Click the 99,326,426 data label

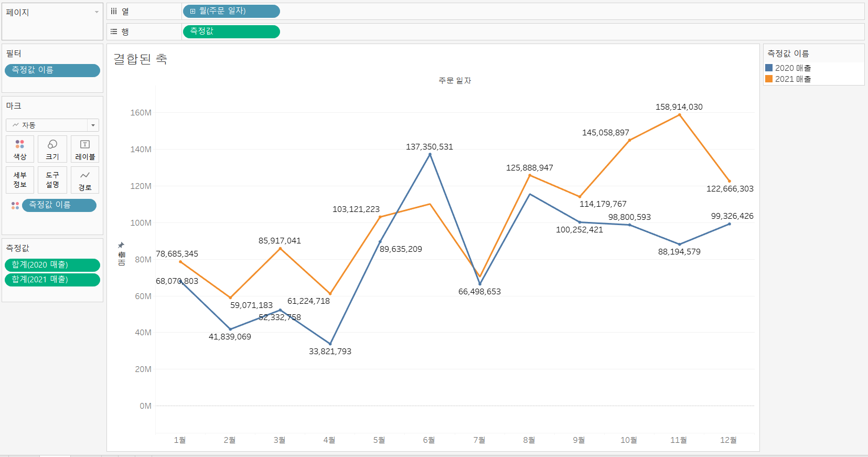coord(732,216)
